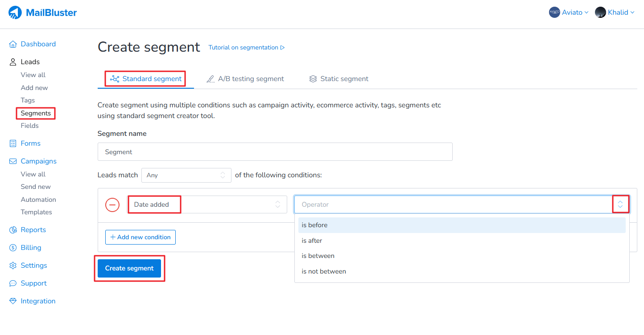Switch to the Static segment tab
644x335 pixels.
pos(339,79)
